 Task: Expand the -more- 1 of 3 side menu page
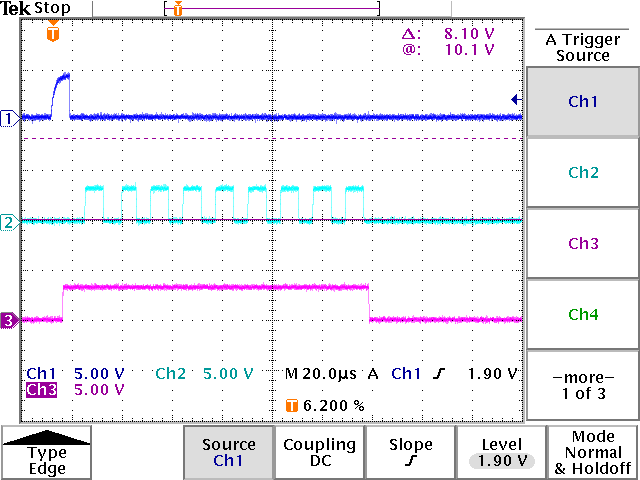pyautogui.click(x=583, y=385)
